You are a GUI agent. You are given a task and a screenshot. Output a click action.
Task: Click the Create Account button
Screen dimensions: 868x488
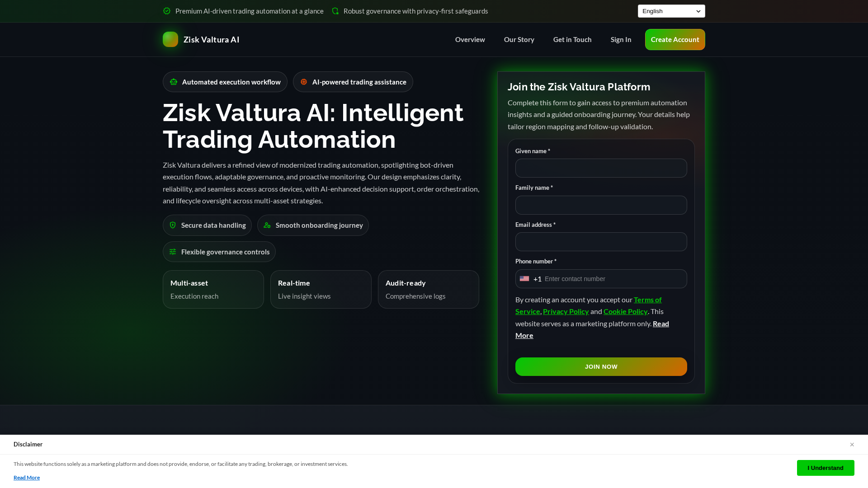coord(675,39)
